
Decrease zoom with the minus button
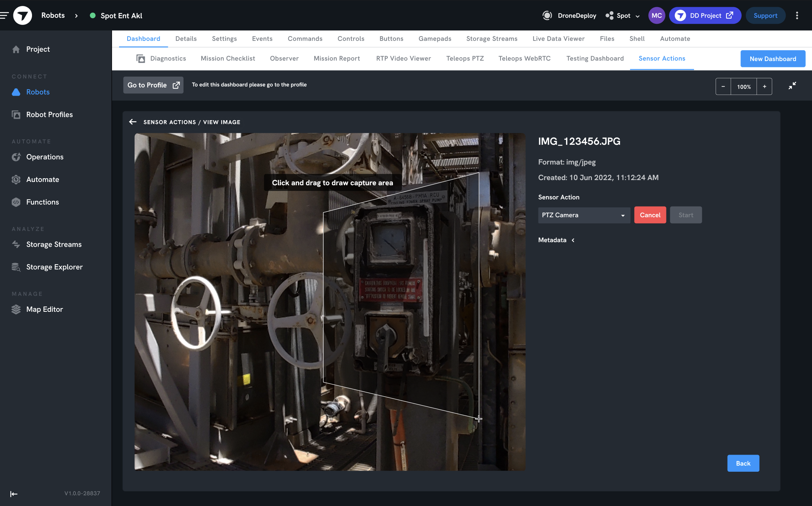pyautogui.click(x=723, y=87)
